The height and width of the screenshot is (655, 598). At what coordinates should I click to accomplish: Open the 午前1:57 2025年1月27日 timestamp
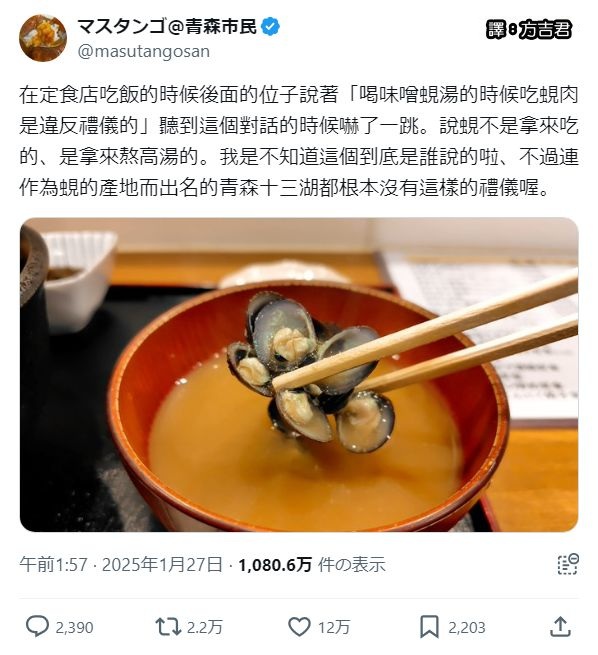(121, 565)
